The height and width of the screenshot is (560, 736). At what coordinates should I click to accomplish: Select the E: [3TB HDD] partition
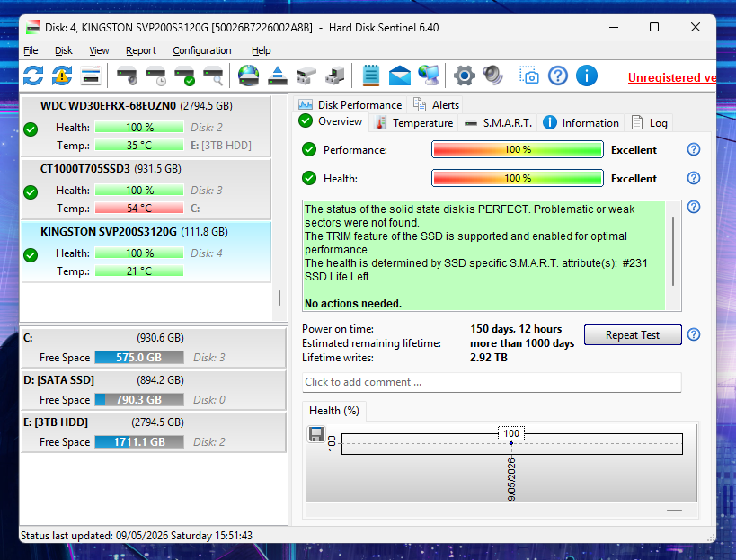point(154,432)
